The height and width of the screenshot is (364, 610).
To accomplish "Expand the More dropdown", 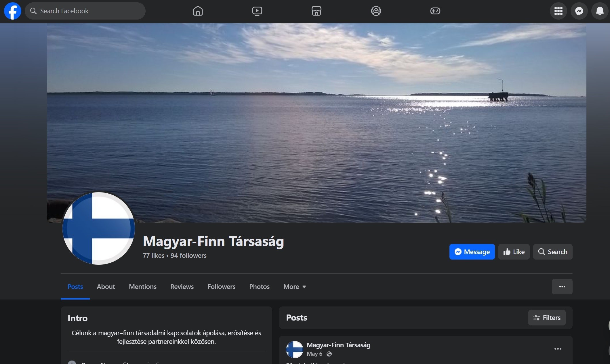I will pyautogui.click(x=295, y=287).
